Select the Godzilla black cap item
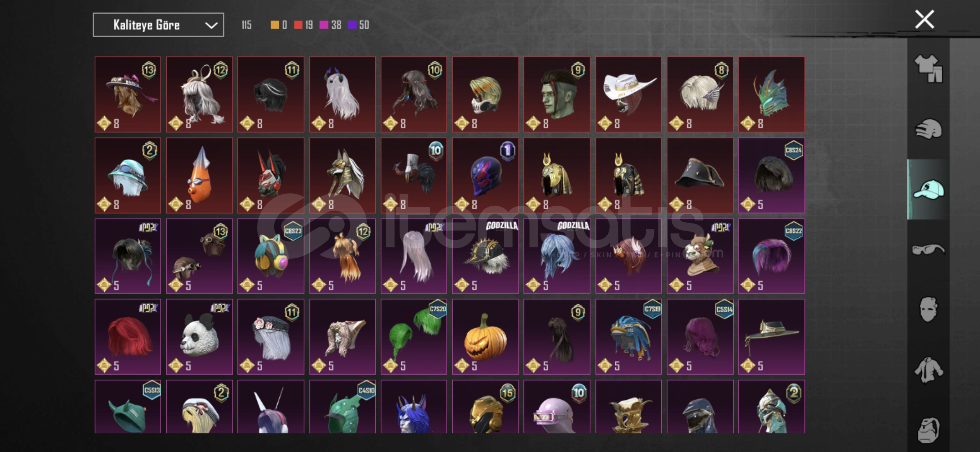The width and height of the screenshot is (980, 452). 485,256
